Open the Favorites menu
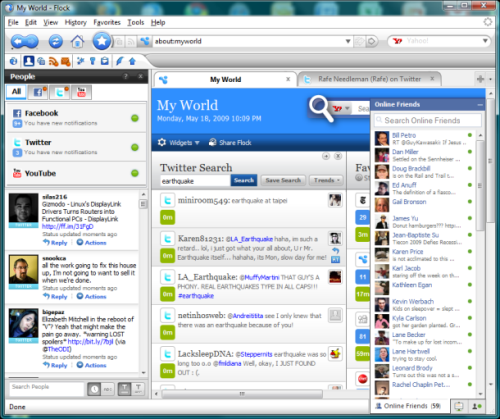 (107, 22)
